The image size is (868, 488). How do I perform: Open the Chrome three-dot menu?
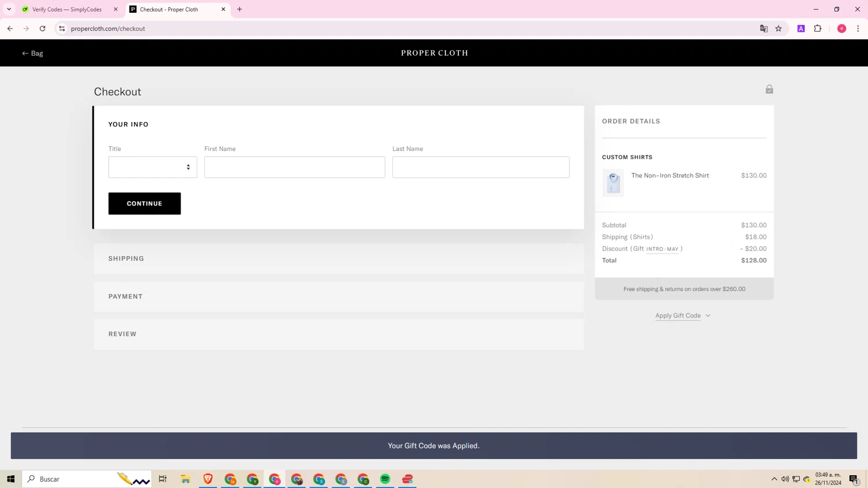[x=858, y=28]
